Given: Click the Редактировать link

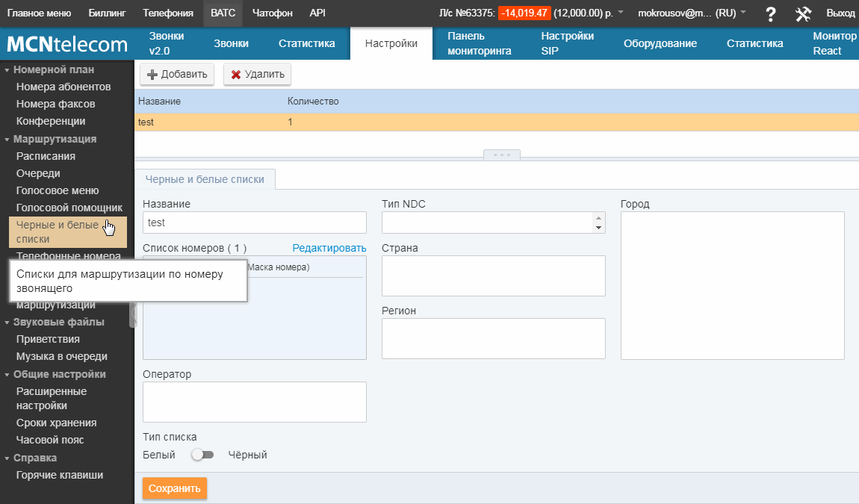Looking at the screenshot, I should point(329,248).
